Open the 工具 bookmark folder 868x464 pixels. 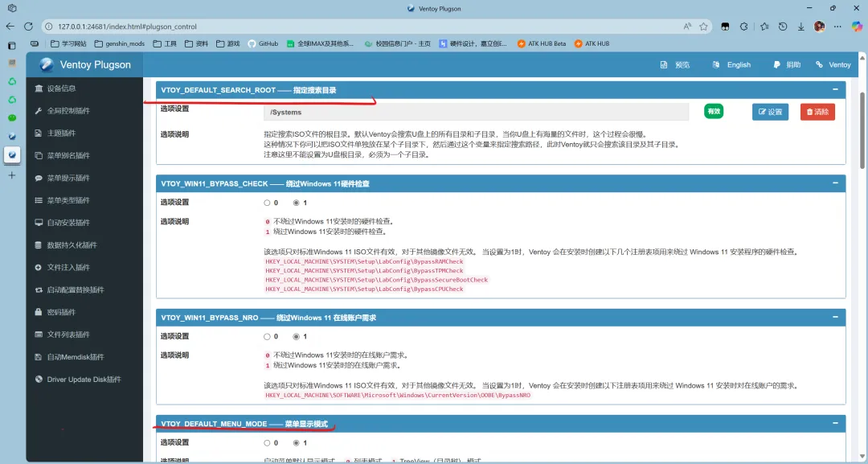[x=165, y=43]
